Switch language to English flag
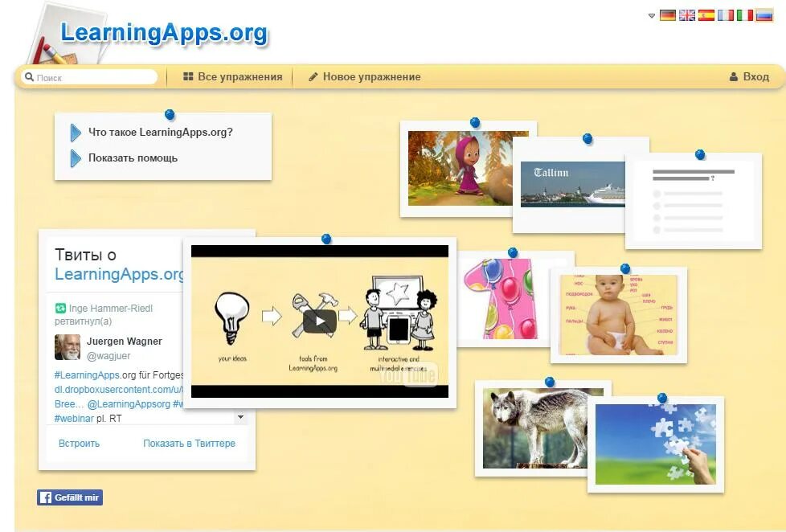786x532 pixels. click(x=687, y=15)
